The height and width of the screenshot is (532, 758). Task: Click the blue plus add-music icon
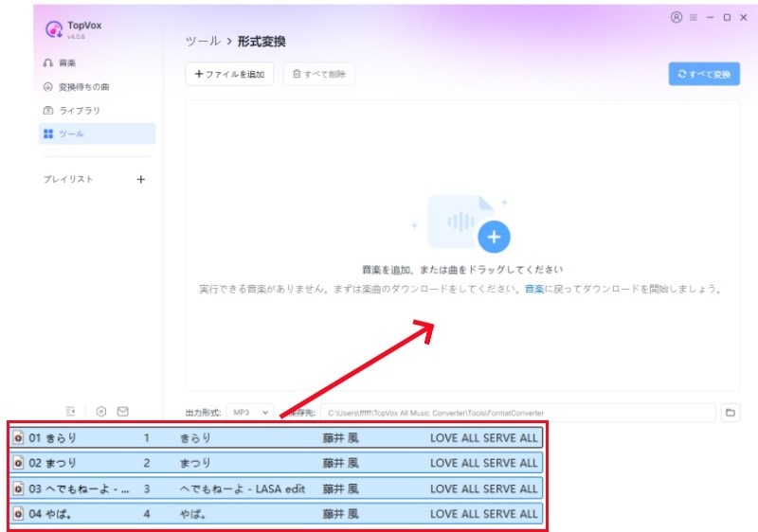(x=494, y=237)
